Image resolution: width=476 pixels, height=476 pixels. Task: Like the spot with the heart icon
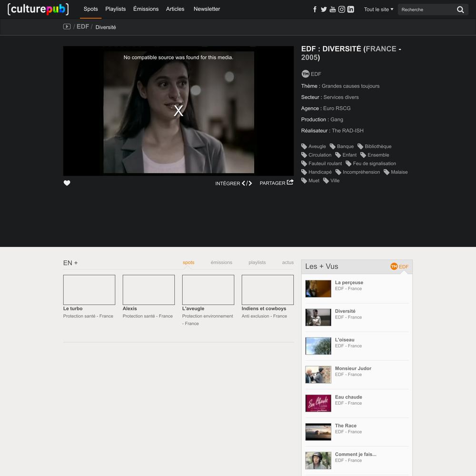coord(67,183)
